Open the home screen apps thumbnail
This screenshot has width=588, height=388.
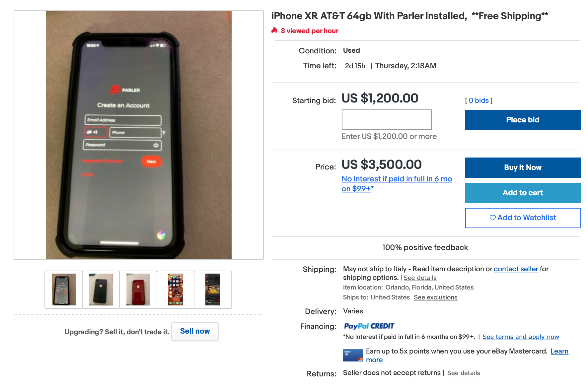pos(176,290)
